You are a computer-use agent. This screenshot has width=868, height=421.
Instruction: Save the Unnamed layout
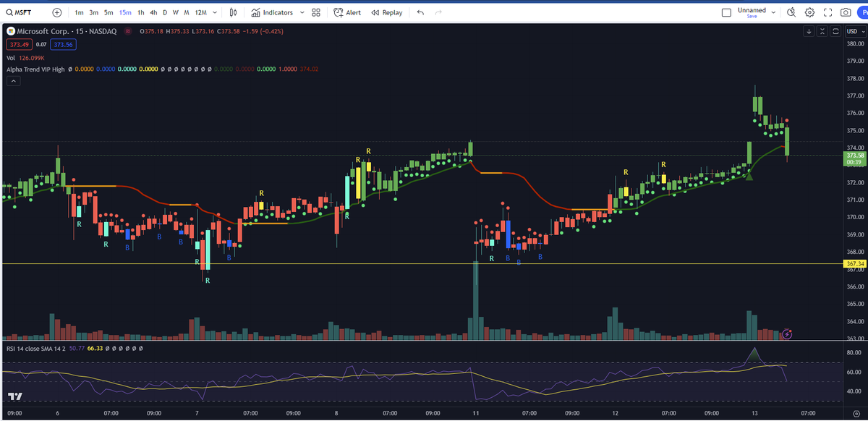[752, 17]
